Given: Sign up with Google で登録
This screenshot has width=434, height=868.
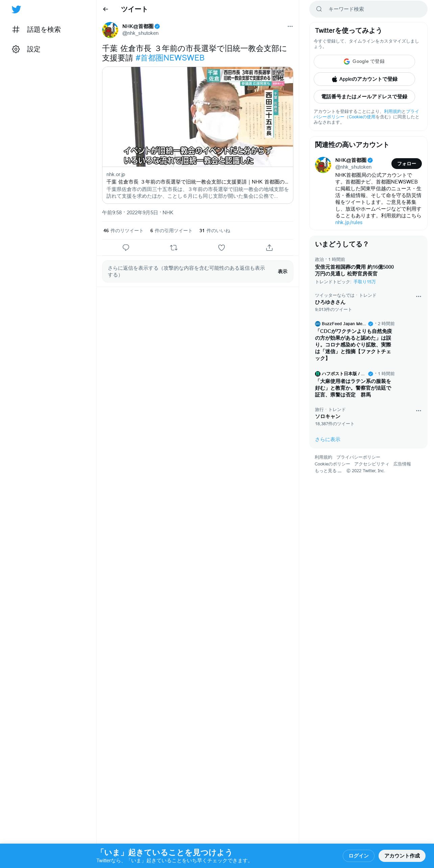Looking at the screenshot, I should [364, 62].
